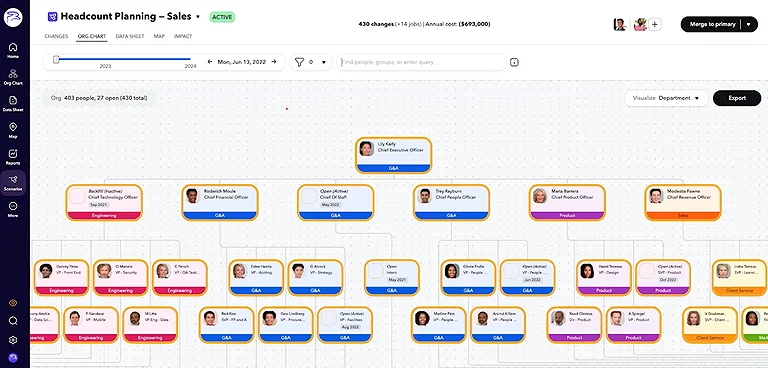Screen dimensions: 768x368
Task: Select the Scenarios sidebar icon
Action: (13, 183)
